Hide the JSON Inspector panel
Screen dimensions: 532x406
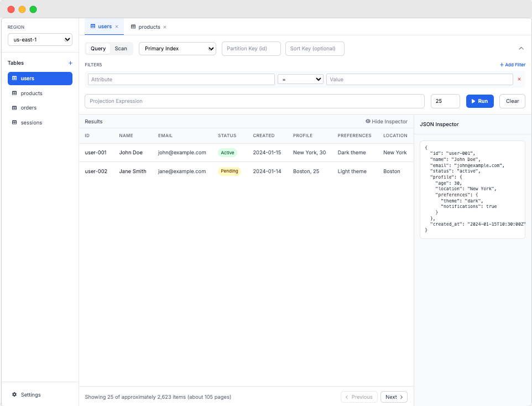(387, 122)
